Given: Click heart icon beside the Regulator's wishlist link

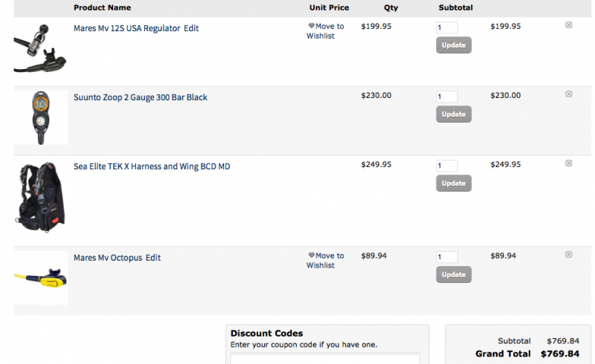Looking at the screenshot, I should tap(311, 26).
